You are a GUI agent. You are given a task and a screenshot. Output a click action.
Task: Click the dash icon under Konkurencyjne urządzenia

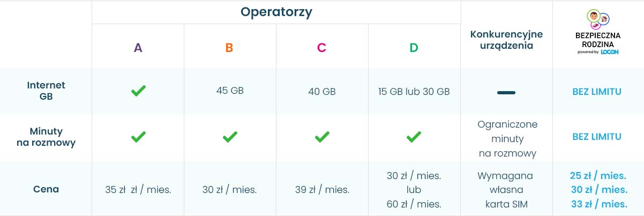(x=506, y=93)
